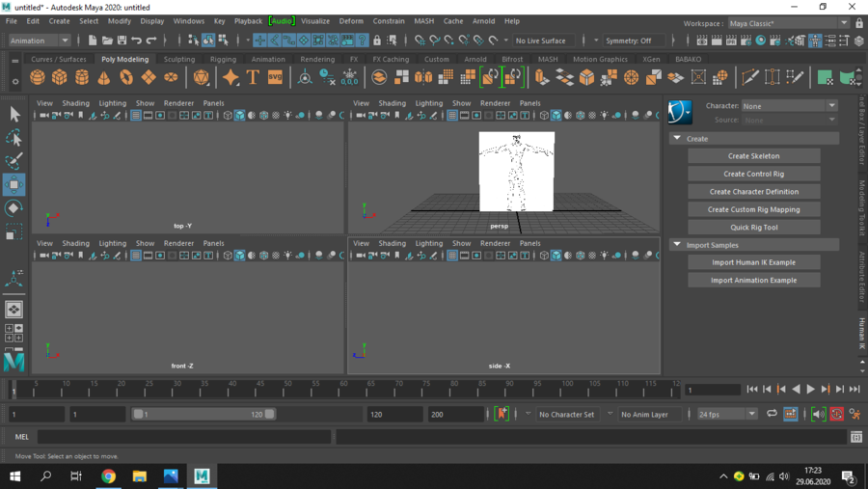This screenshot has width=868, height=489.
Task: Redo action via toolbar arrow
Action: click(x=151, y=41)
